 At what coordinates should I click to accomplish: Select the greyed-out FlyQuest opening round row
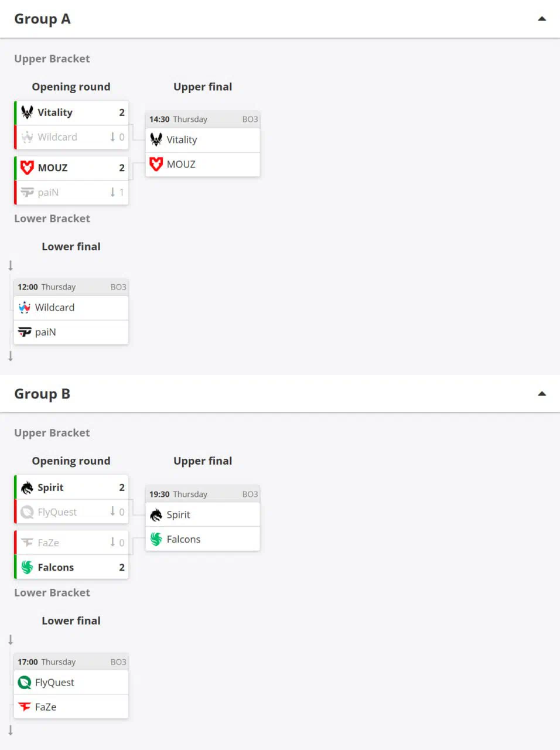pos(71,512)
